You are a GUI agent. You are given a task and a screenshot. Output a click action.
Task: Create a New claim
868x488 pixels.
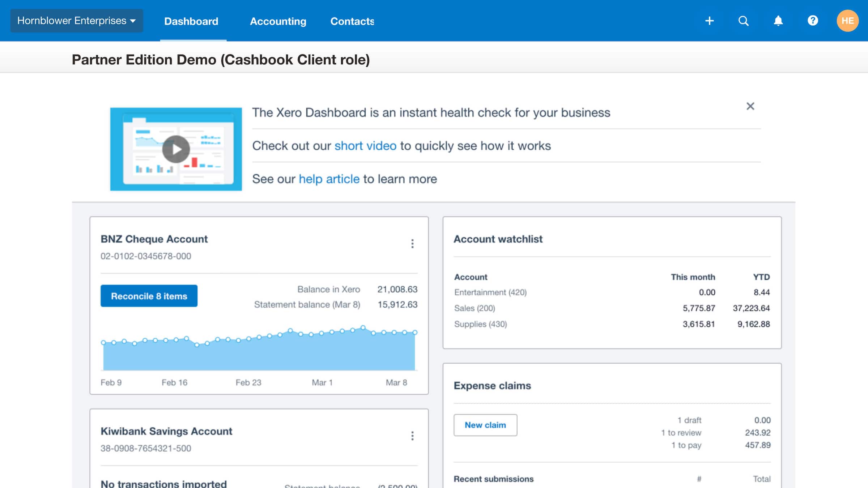tap(485, 425)
